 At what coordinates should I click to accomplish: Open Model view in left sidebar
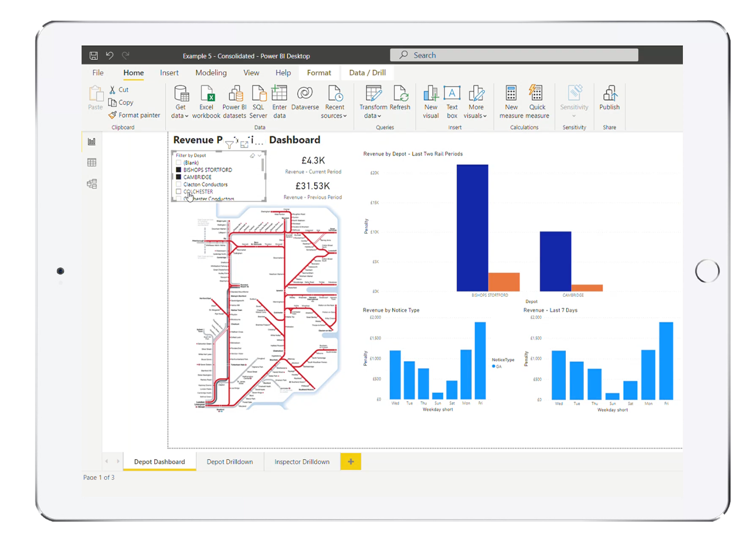pos(92,184)
